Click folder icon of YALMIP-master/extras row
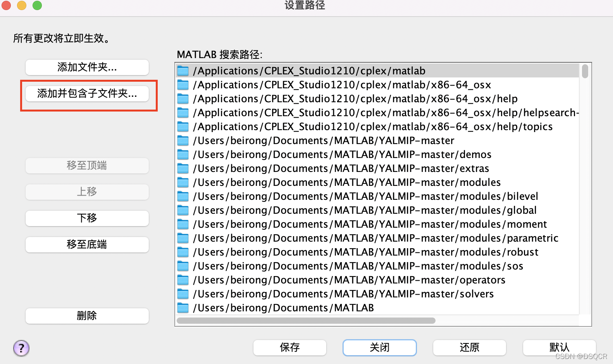613x364 pixels. 183,168
